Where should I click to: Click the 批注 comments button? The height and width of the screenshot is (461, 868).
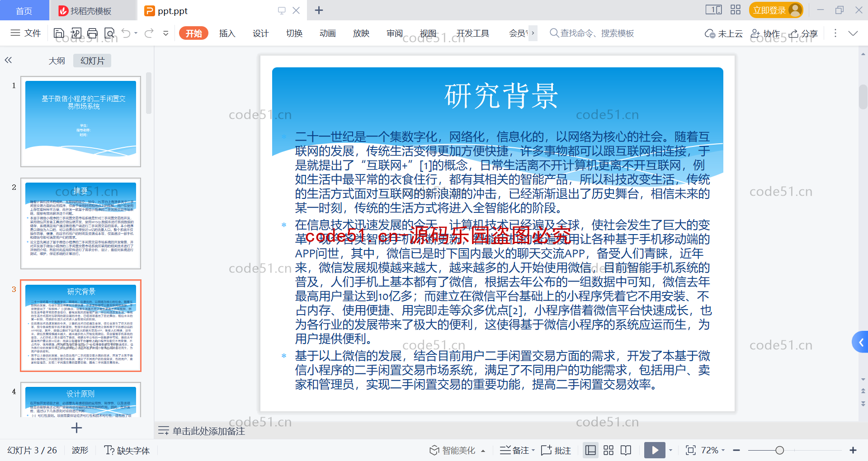tap(556, 450)
